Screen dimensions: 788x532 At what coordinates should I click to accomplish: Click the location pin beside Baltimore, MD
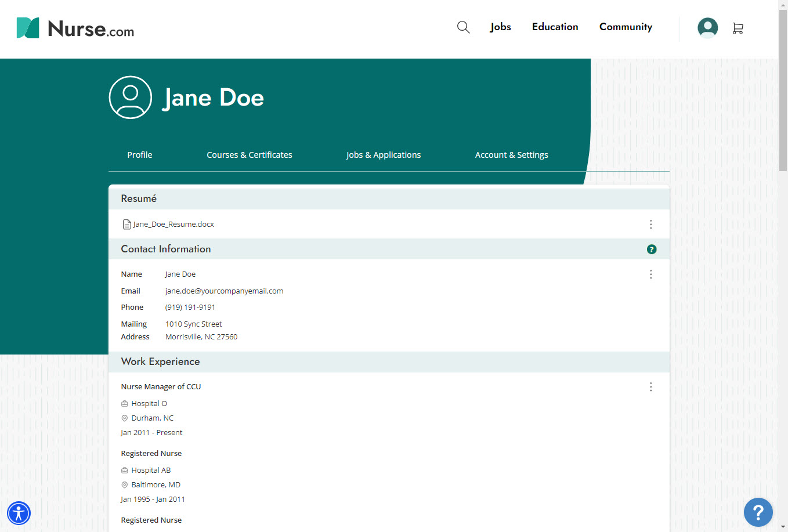pyautogui.click(x=124, y=484)
